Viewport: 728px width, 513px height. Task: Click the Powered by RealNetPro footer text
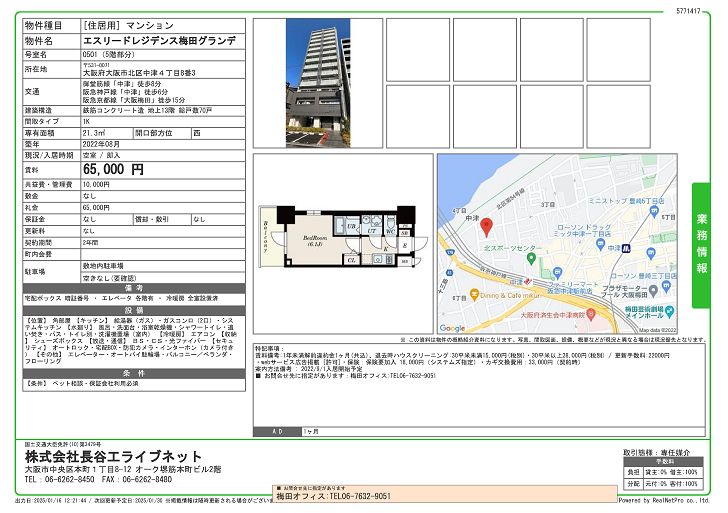(x=664, y=500)
